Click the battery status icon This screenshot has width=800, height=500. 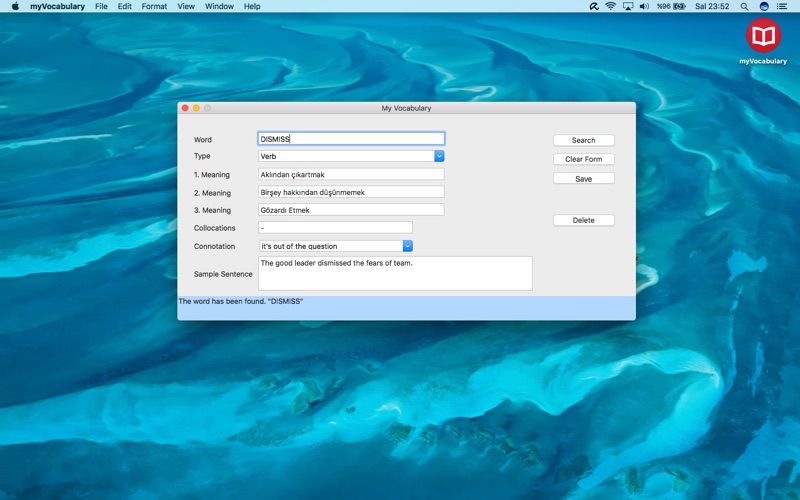click(x=679, y=6)
